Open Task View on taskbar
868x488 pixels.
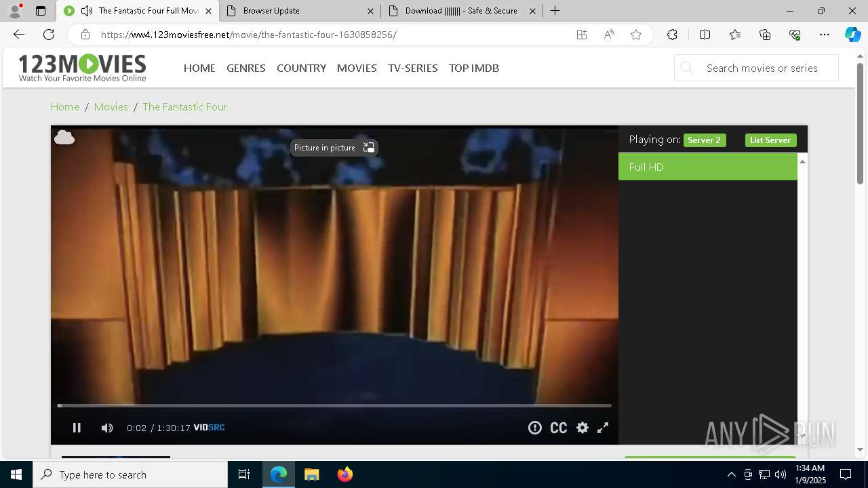coord(244,474)
